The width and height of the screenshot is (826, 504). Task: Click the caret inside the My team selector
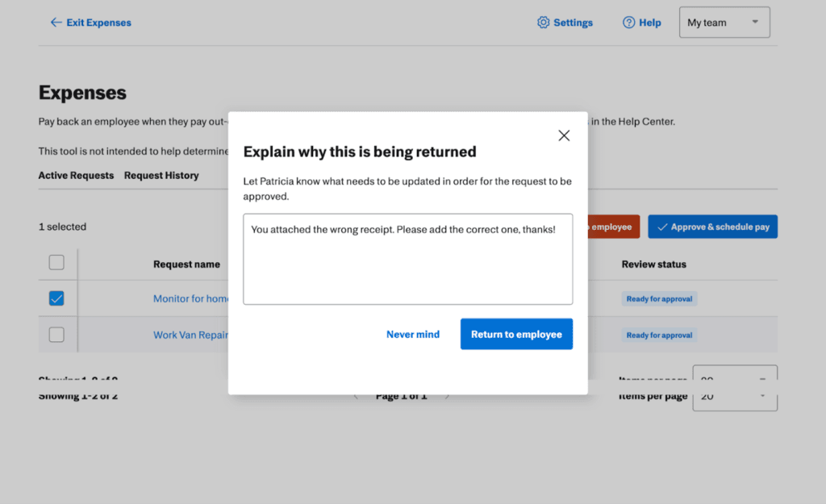[754, 22]
